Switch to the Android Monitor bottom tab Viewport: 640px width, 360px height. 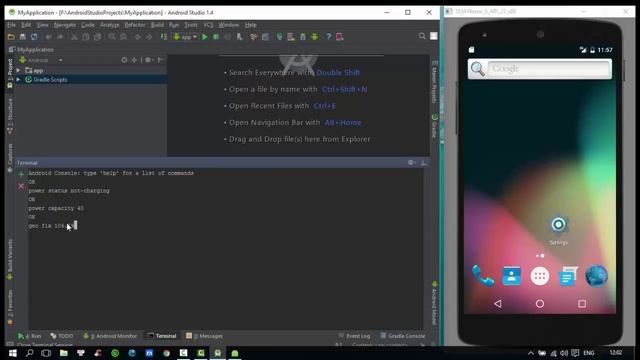(x=110, y=336)
